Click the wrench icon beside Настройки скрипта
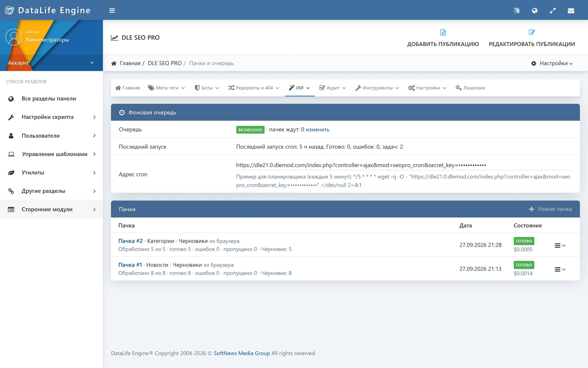The height and width of the screenshot is (368, 588). (11, 117)
